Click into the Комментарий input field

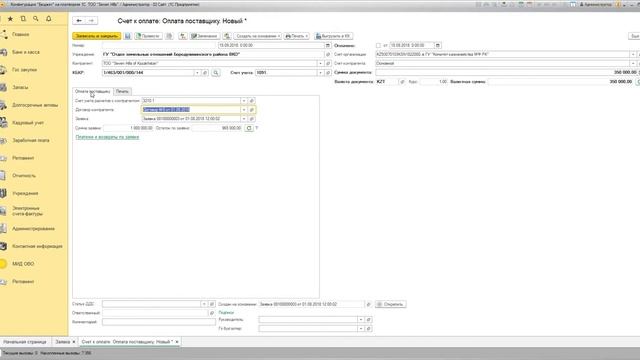(x=159, y=322)
